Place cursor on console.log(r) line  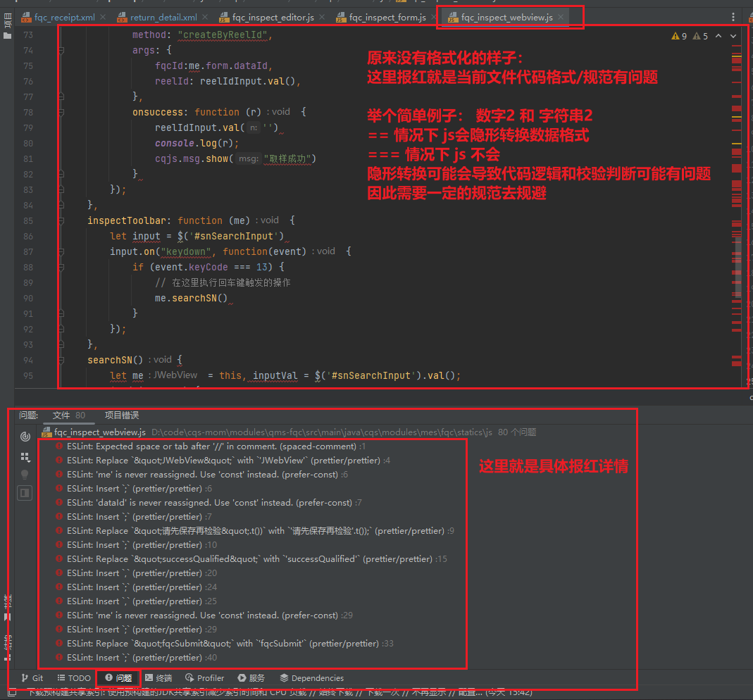(x=197, y=144)
